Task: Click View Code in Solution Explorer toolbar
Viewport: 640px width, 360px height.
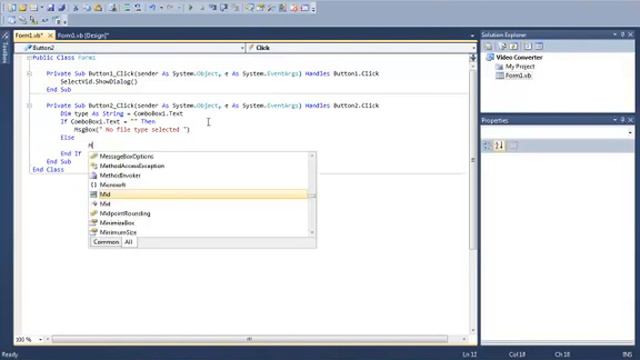Action: 528,46
